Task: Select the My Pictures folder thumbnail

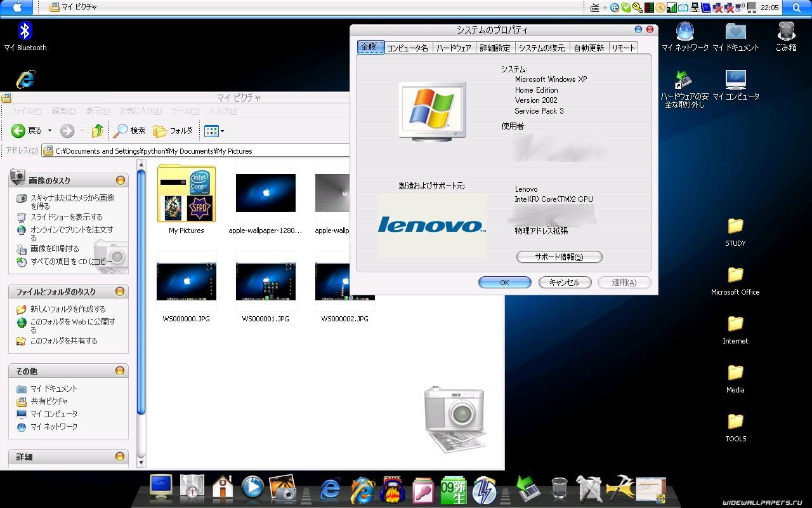Action: click(187, 194)
